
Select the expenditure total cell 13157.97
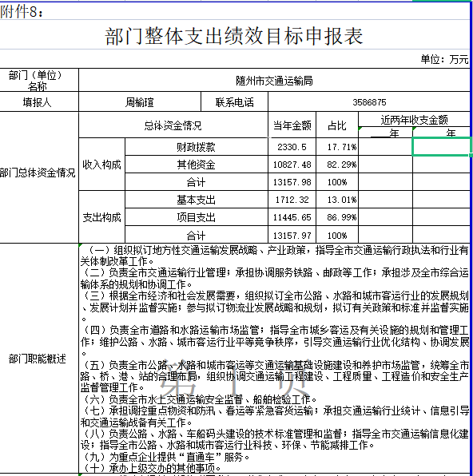coord(292,235)
